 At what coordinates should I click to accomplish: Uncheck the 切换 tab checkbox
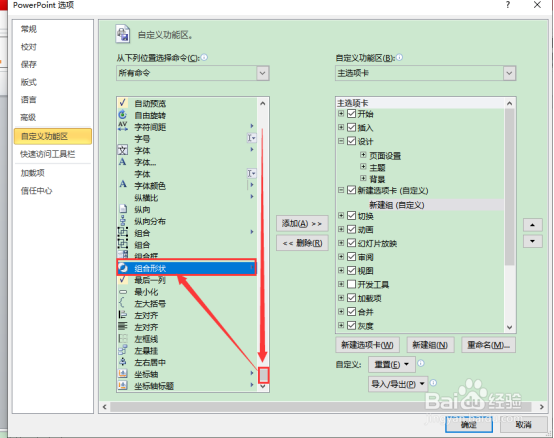[x=351, y=215]
